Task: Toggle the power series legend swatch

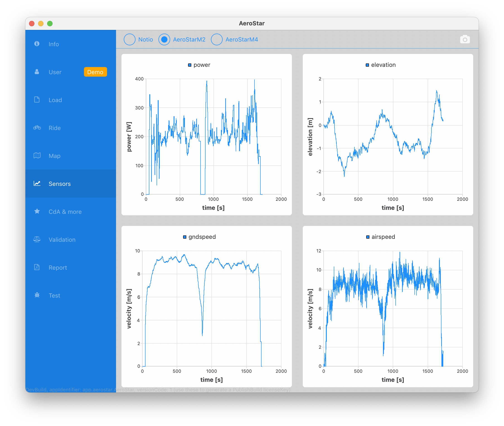Action: point(190,65)
